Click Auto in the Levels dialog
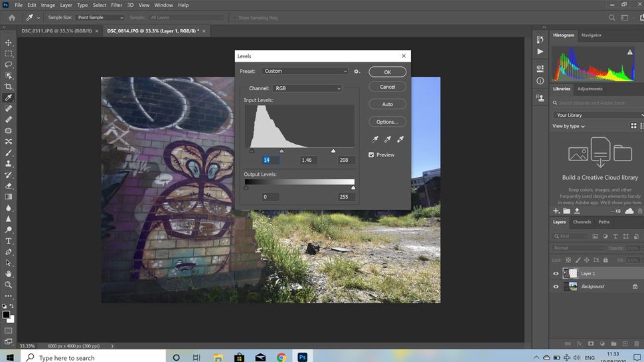Image resolution: width=644 pixels, height=362 pixels. click(x=387, y=105)
